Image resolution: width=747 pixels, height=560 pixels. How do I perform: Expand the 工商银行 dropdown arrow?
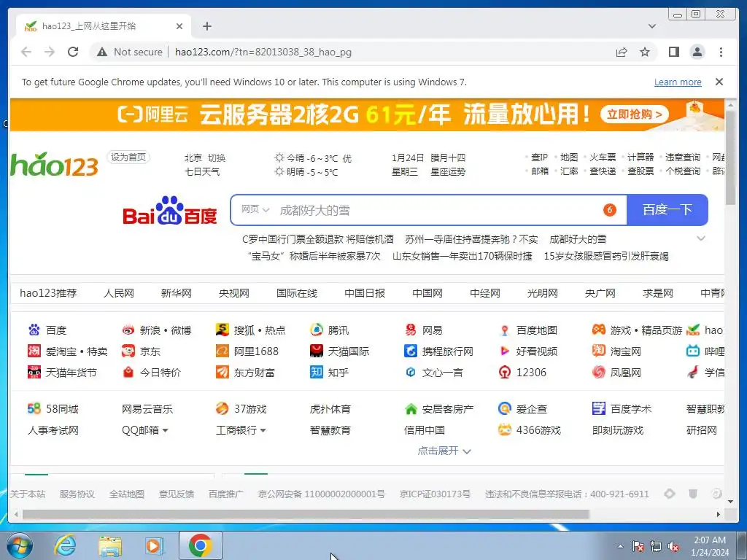[x=263, y=430]
